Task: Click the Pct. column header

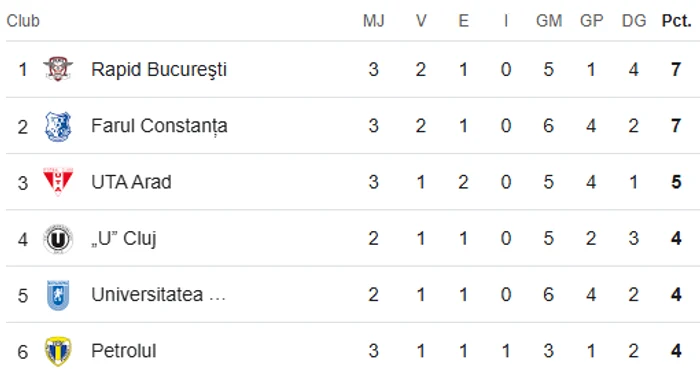Action: [x=676, y=21]
